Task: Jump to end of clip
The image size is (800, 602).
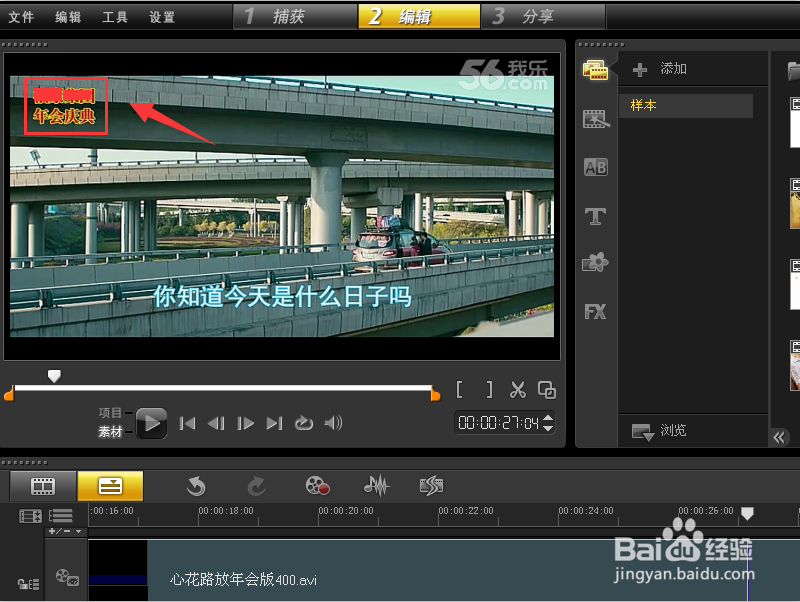Action: 274,423
